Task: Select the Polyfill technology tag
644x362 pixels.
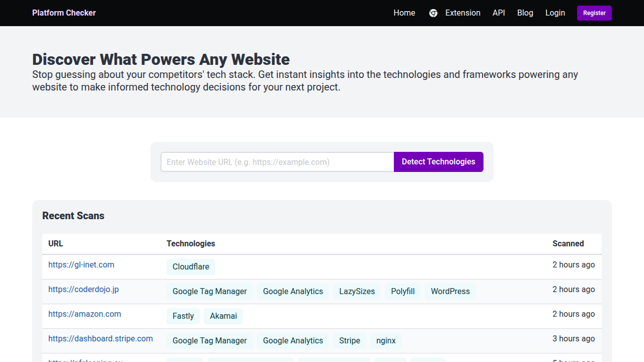Action: (x=403, y=292)
